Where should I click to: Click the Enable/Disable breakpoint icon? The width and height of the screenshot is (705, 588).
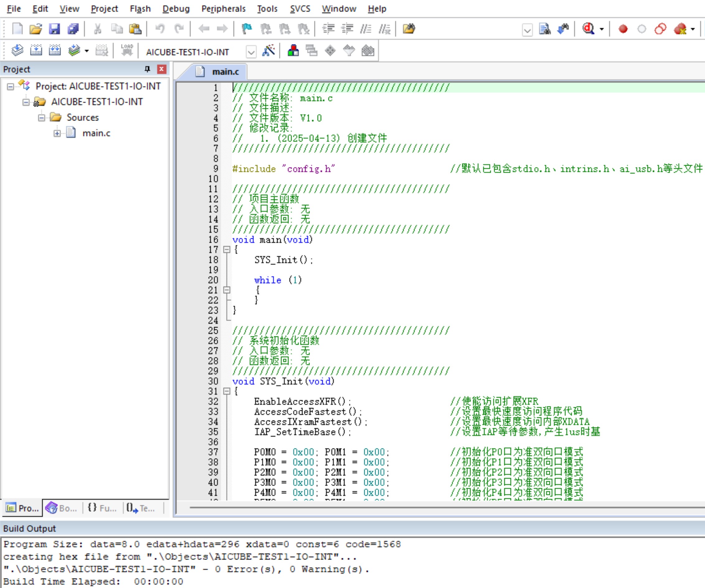pyautogui.click(x=642, y=29)
